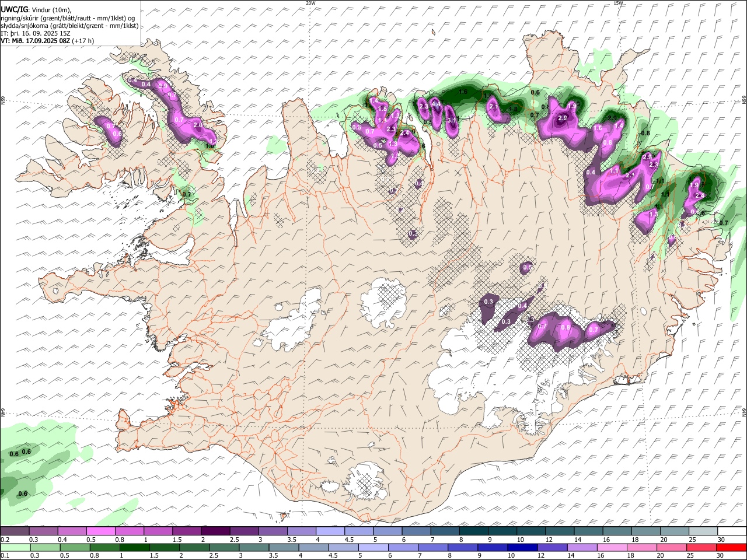Click the 1.6 rain value off the north coast
This screenshot has width=747, height=560.
click(x=463, y=92)
